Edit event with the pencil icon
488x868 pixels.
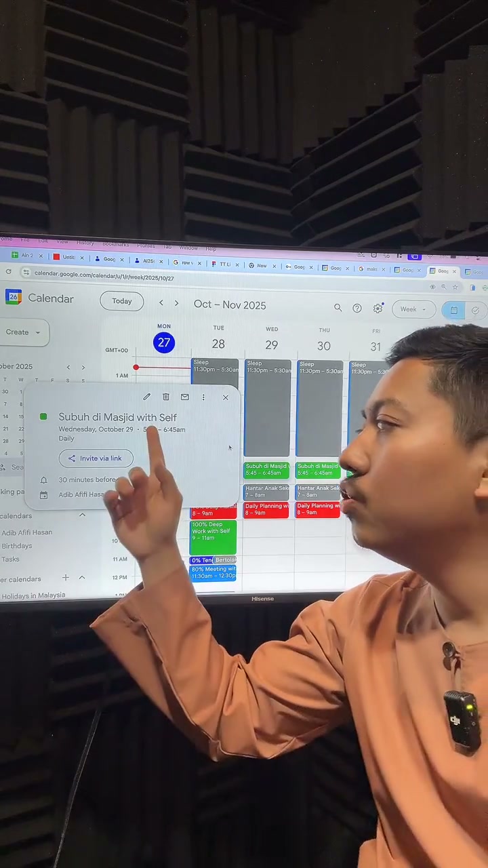[x=146, y=397]
